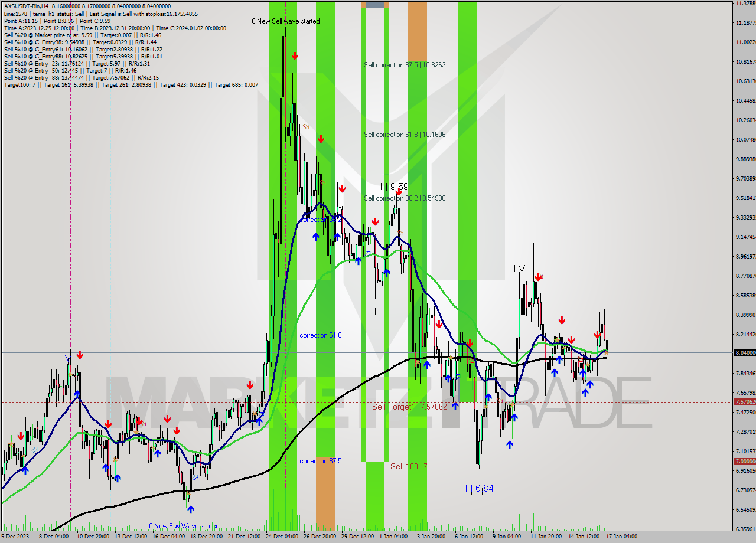Click the 'Target100: 7' targets summary line
The image size is (756, 543).
tap(131, 84)
